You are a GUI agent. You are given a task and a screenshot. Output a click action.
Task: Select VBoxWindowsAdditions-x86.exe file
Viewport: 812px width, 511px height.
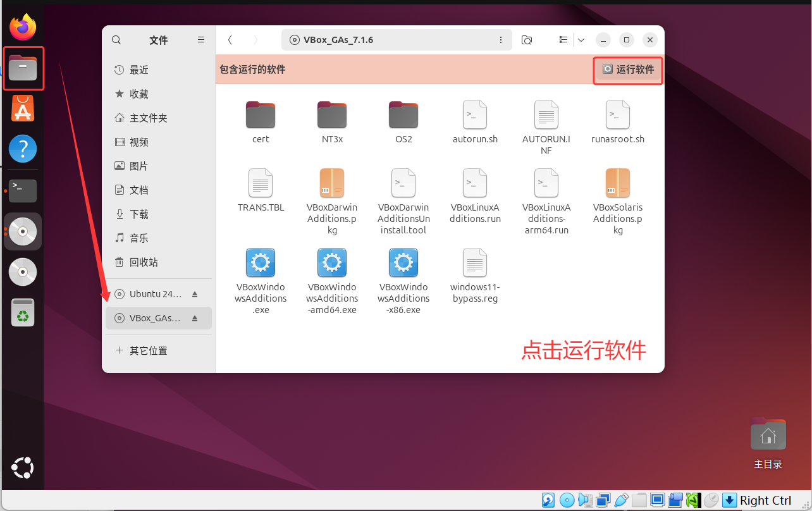[x=403, y=281]
